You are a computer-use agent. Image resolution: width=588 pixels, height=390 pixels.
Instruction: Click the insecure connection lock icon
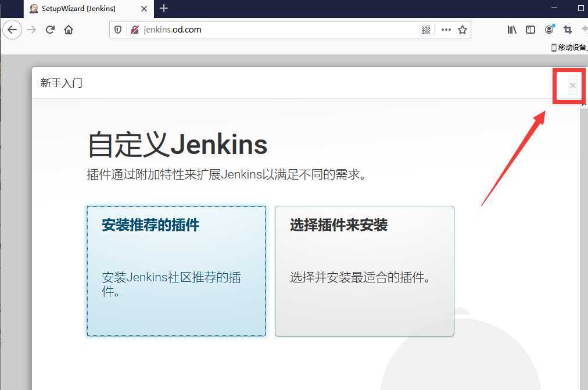click(x=135, y=30)
